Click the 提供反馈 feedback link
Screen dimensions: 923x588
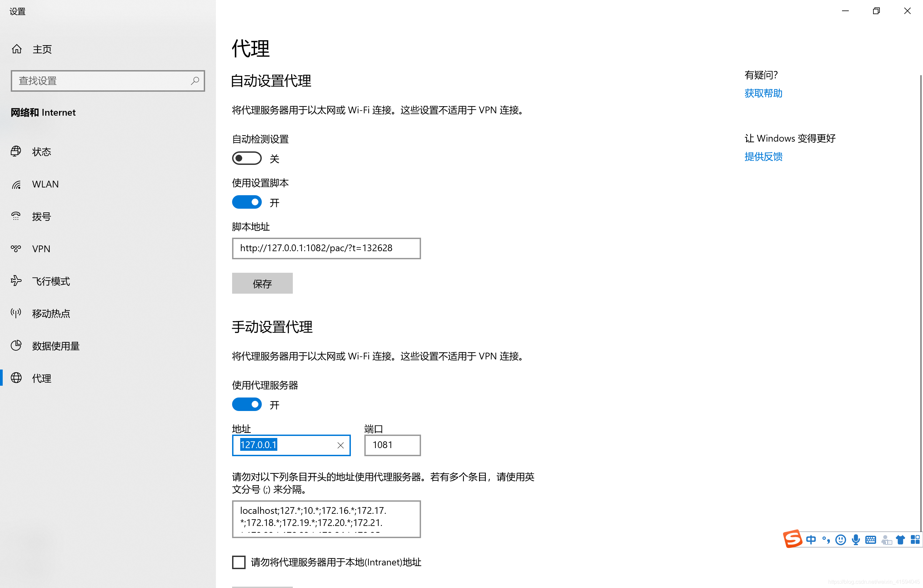coord(763,157)
